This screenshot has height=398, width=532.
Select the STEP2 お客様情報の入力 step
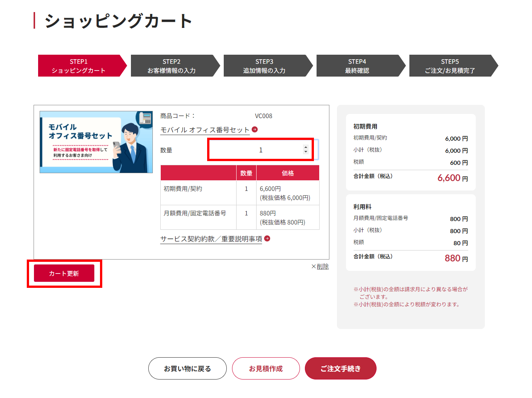tap(172, 66)
